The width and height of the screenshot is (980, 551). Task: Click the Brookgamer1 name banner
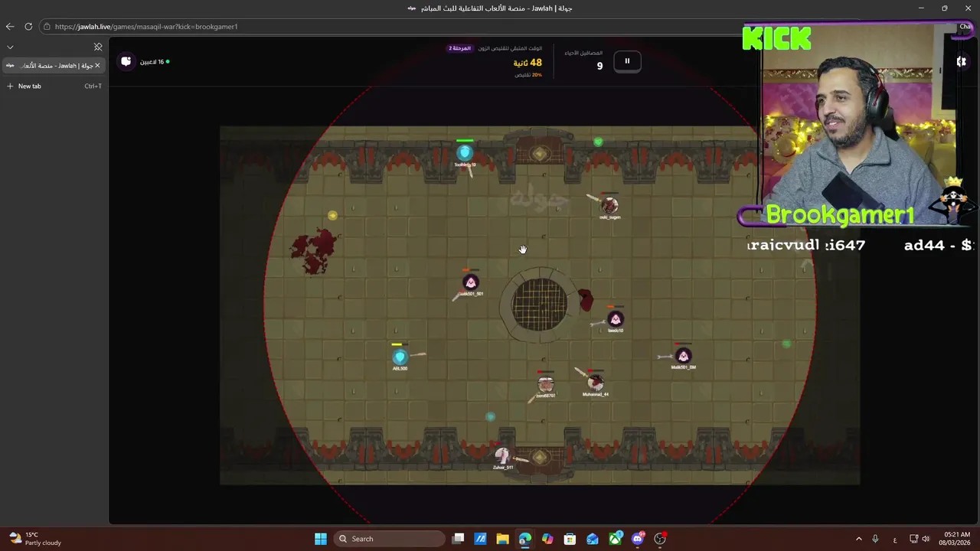pyautogui.click(x=840, y=216)
